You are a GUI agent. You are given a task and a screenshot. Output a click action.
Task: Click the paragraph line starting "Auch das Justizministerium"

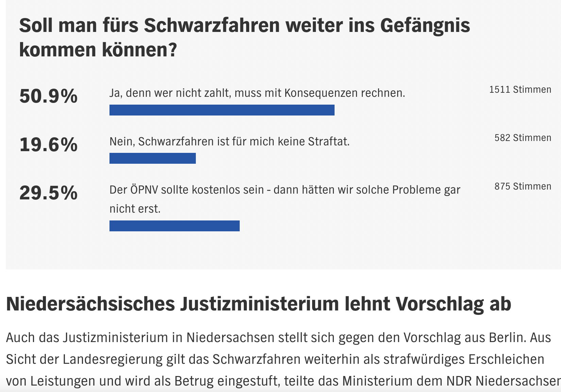278,338
